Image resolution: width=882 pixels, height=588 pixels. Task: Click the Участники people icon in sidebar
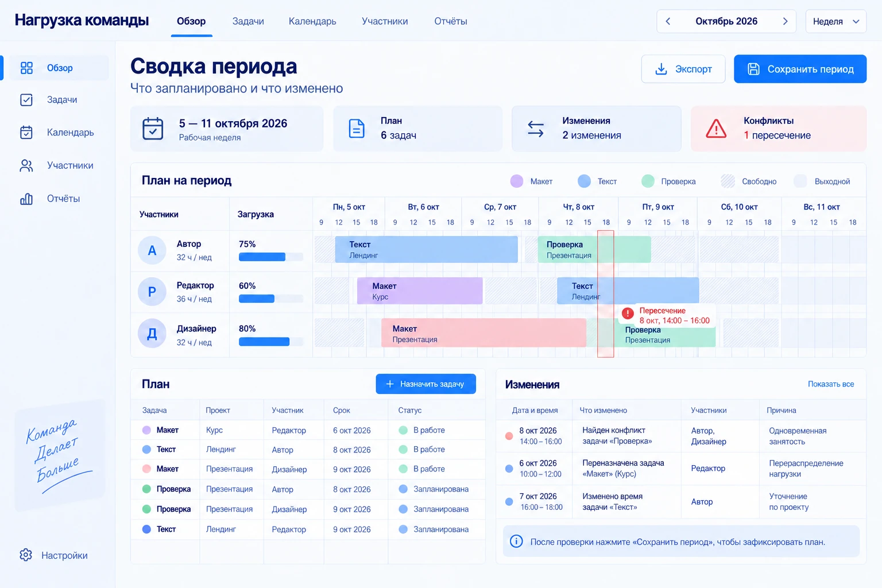(26, 165)
